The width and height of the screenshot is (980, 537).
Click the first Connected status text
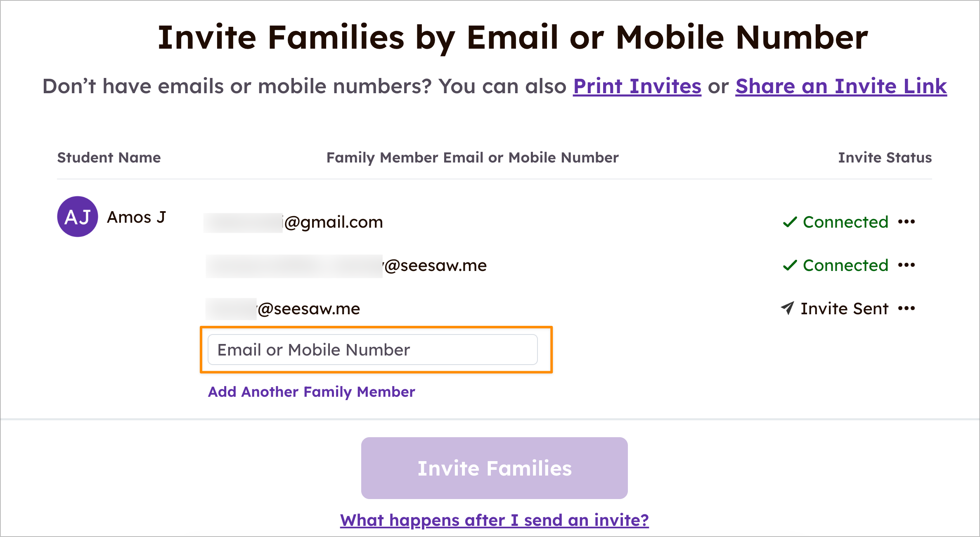click(x=845, y=222)
